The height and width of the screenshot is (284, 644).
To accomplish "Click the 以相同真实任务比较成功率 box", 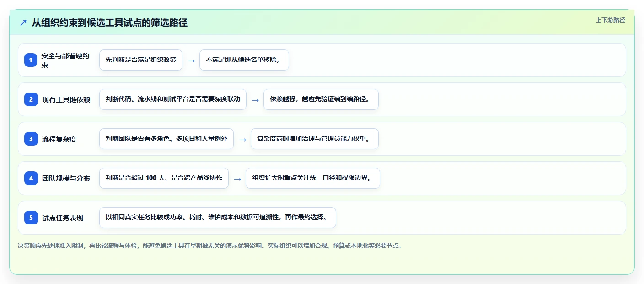I will tap(218, 218).
